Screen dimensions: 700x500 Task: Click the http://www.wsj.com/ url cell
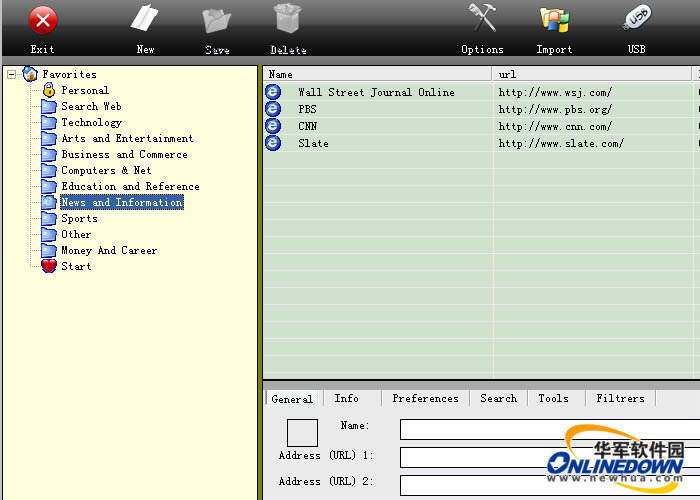pos(555,92)
